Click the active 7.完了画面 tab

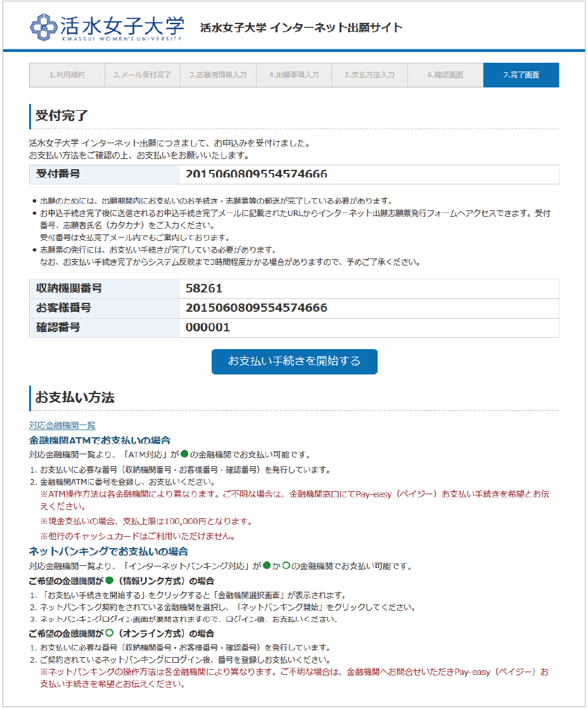521,75
